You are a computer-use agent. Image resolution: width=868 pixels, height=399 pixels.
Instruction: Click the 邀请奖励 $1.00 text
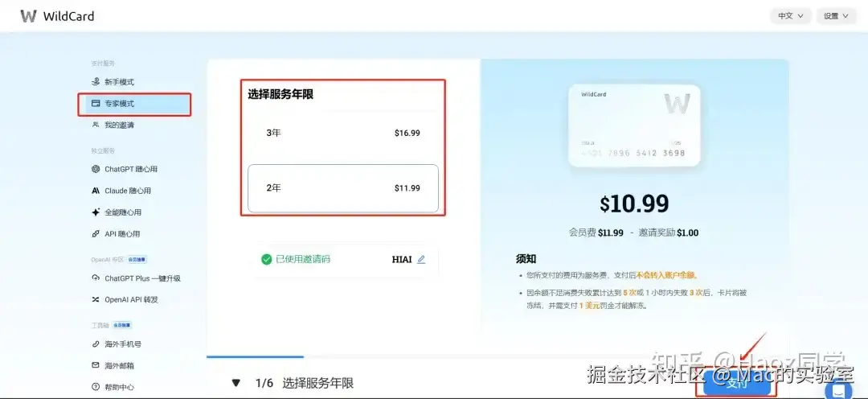click(669, 232)
